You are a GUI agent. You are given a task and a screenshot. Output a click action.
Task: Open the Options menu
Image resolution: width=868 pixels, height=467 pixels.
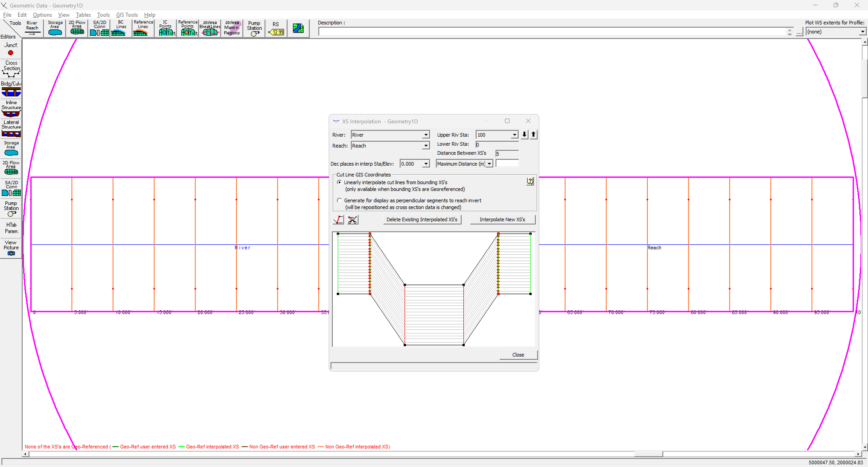click(42, 15)
